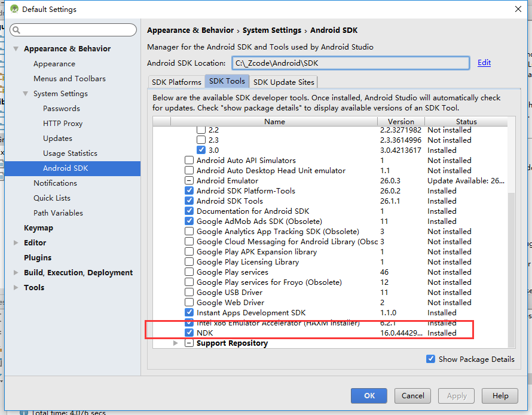Image resolution: width=532 pixels, height=415 pixels.
Task: Open Help for this dialog
Action: [500, 396]
